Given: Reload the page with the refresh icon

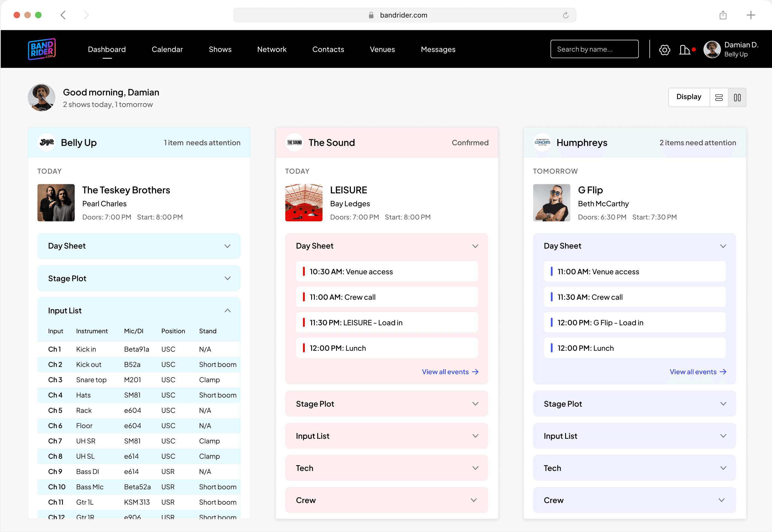Looking at the screenshot, I should point(566,15).
